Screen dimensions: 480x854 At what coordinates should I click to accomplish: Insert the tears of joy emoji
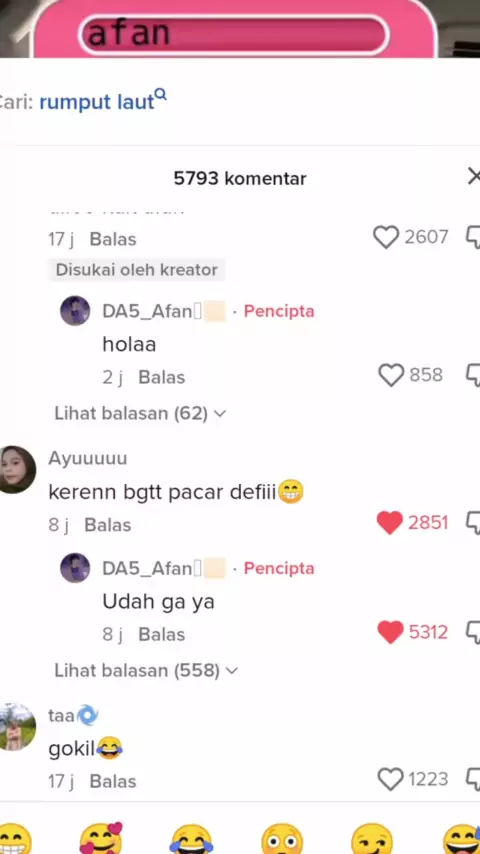click(x=191, y=839)
